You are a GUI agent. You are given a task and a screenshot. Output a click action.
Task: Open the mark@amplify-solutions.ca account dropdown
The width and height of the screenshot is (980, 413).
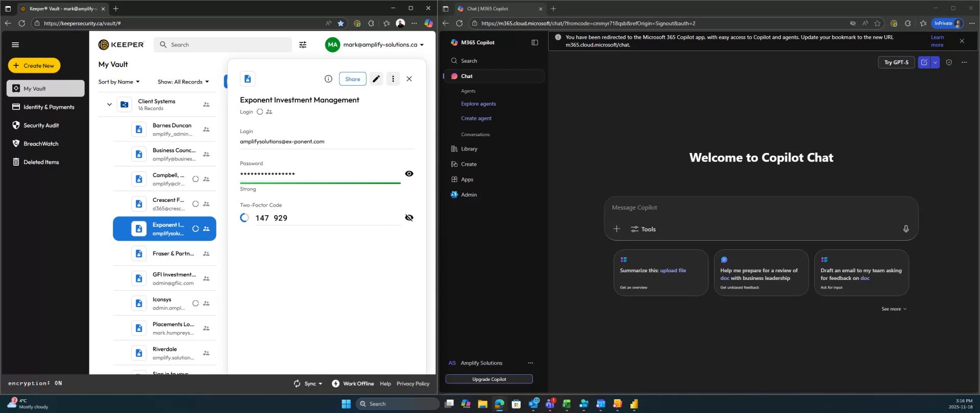pos(375,45)
